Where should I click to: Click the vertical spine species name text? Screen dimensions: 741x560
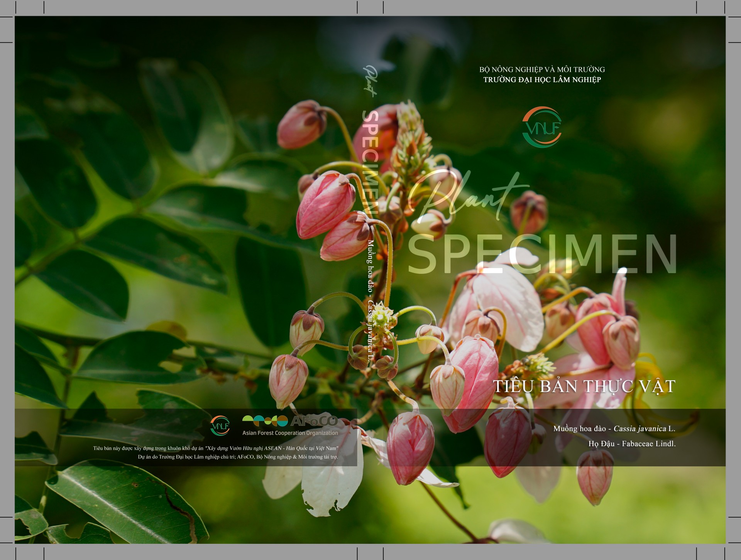(371, 300)
